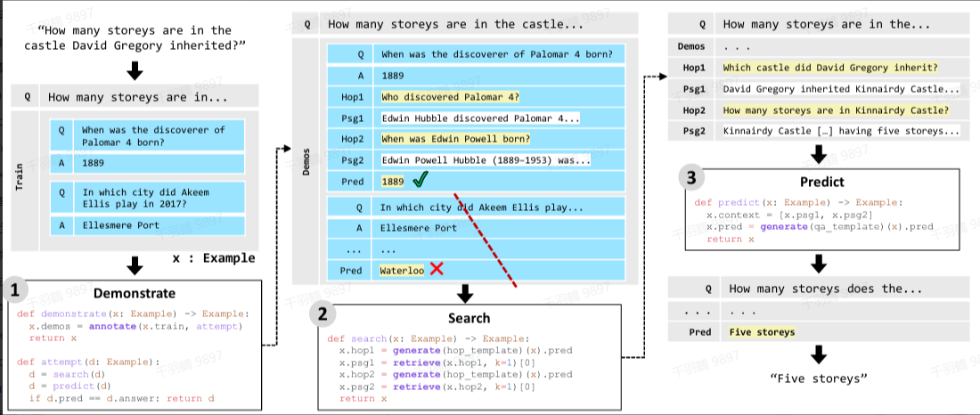
Task: Click Hop2 label beside 'When was Edwin Powell born?'
Action: pyautogui.click(x=351, y=139)
